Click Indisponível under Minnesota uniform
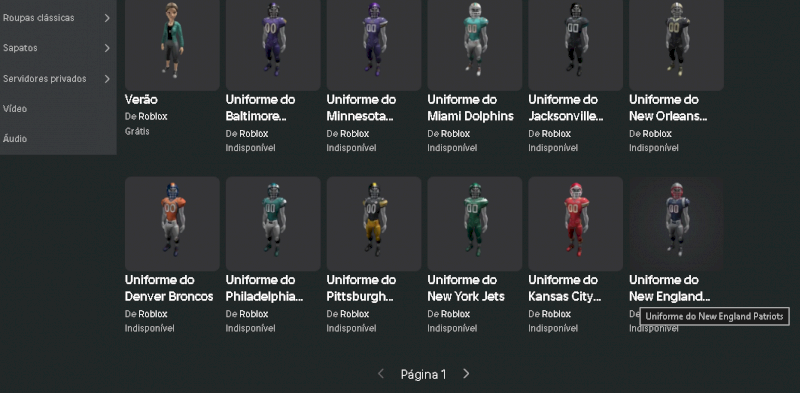The height and width of the screenshot is (393, 800). click(x=352, y=148)
